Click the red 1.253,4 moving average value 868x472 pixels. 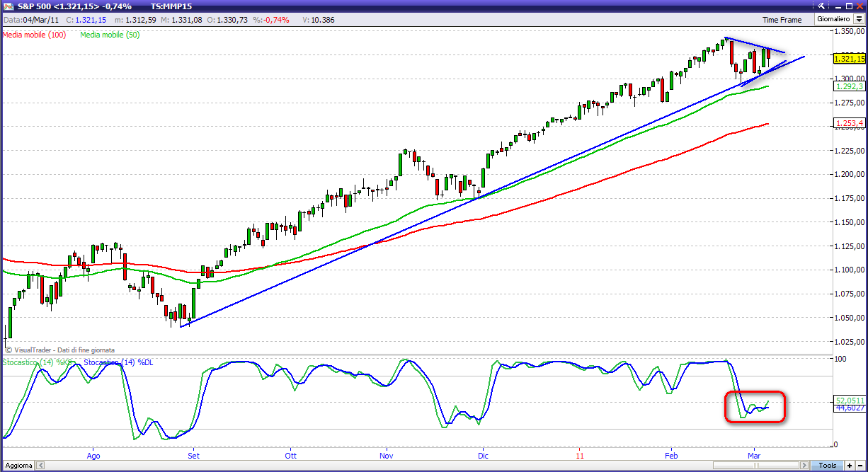click(849, 123)
